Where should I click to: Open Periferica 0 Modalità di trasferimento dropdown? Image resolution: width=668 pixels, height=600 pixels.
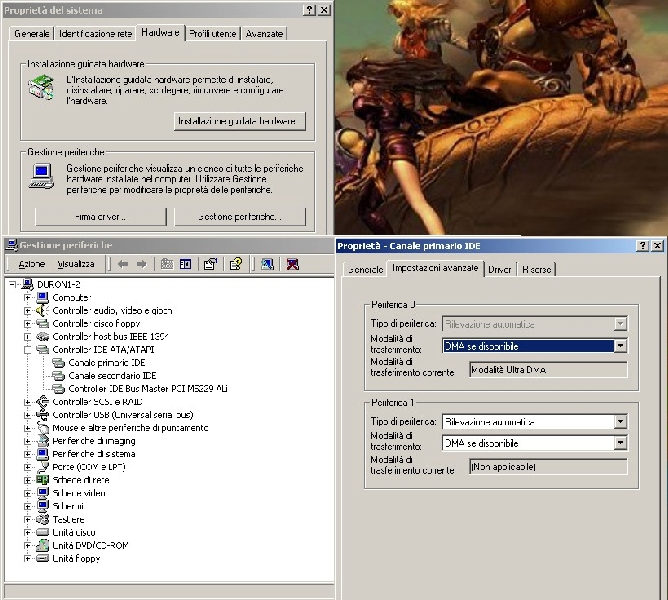coord(620,346)
